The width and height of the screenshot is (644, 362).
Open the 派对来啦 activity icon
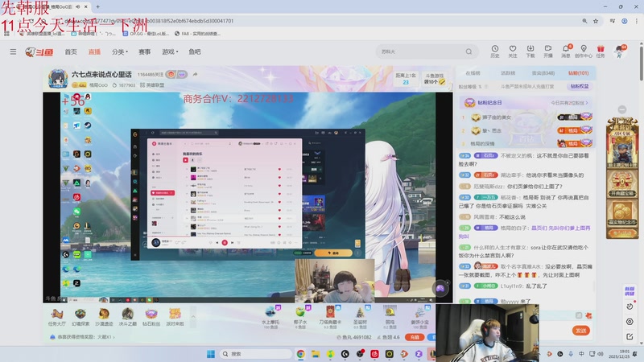click(175, 317)
